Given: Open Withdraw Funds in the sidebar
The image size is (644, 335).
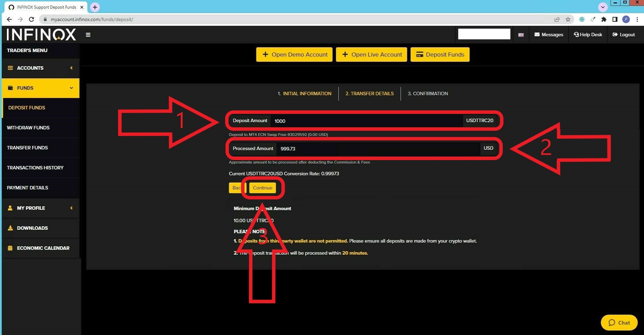Looking at the screenshot, I should click(40, 128).
